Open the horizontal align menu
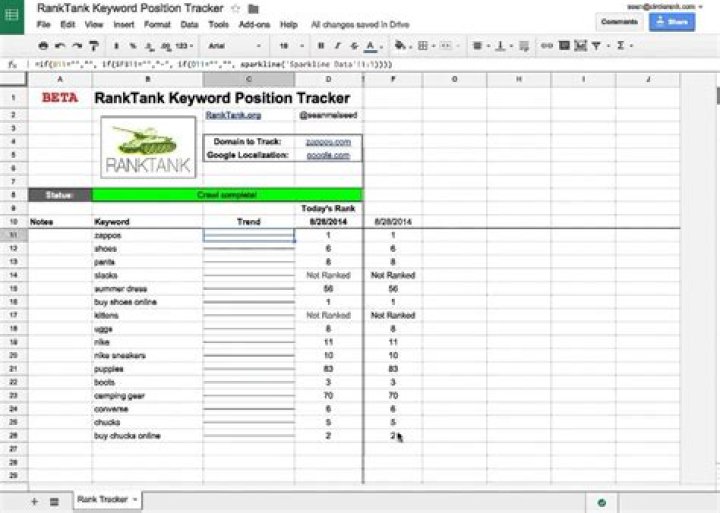The image size is (720, 513). coord(481,45)
